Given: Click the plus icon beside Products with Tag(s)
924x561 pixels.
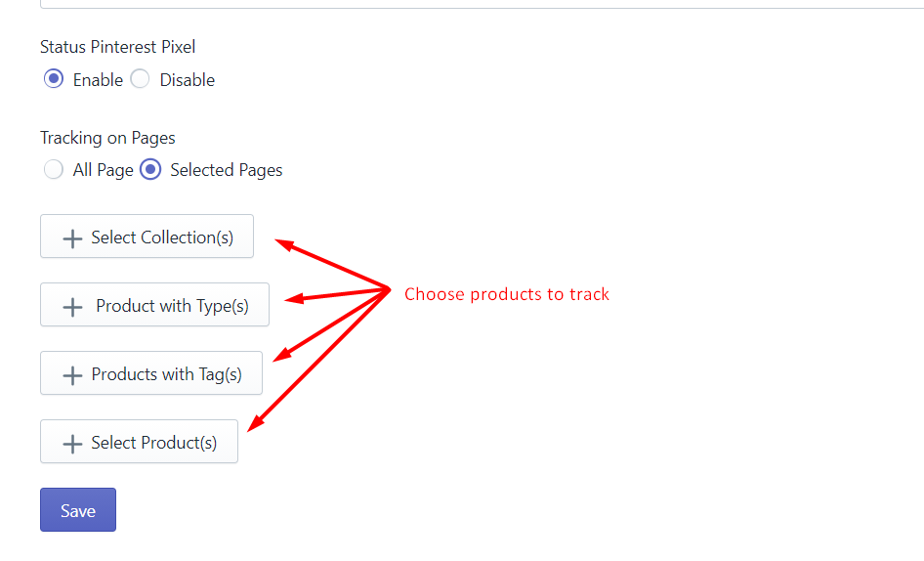Looking at the screenshot, I should (x=72, y=375).
